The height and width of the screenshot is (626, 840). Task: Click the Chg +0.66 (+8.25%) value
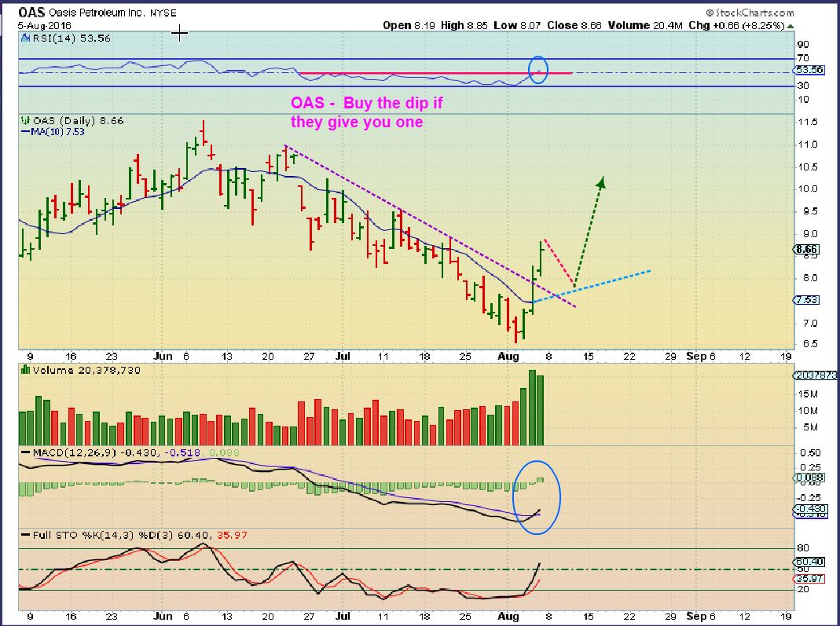[x=736, y=25]
